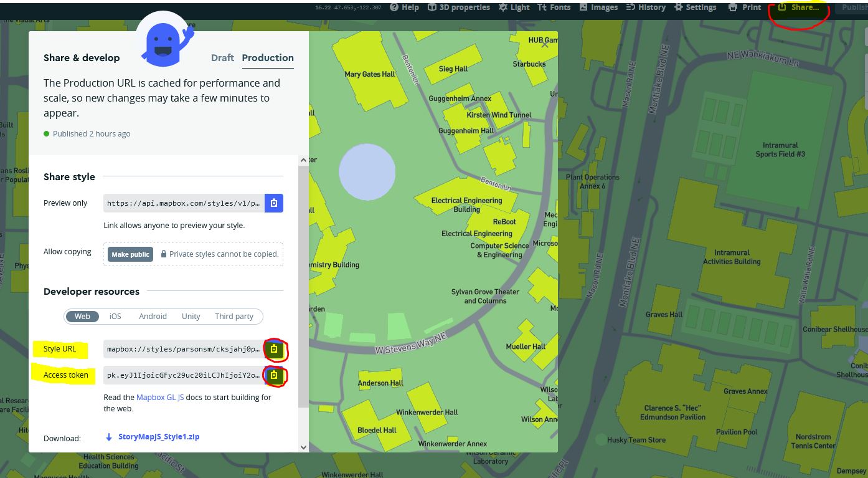Click the Sieg Hall map label
Viewport: 868px width, 478px height.
pos(453,69)
